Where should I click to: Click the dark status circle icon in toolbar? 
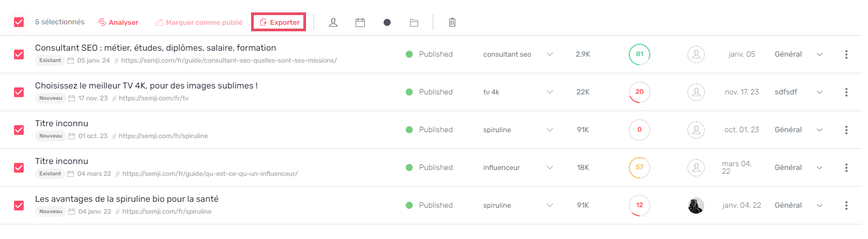(x=387, y=22)
